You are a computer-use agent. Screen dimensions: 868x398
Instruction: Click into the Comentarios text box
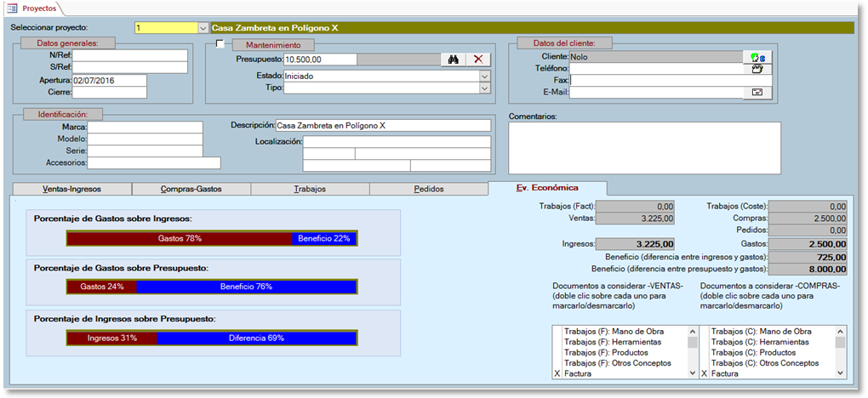pos(643,148)
